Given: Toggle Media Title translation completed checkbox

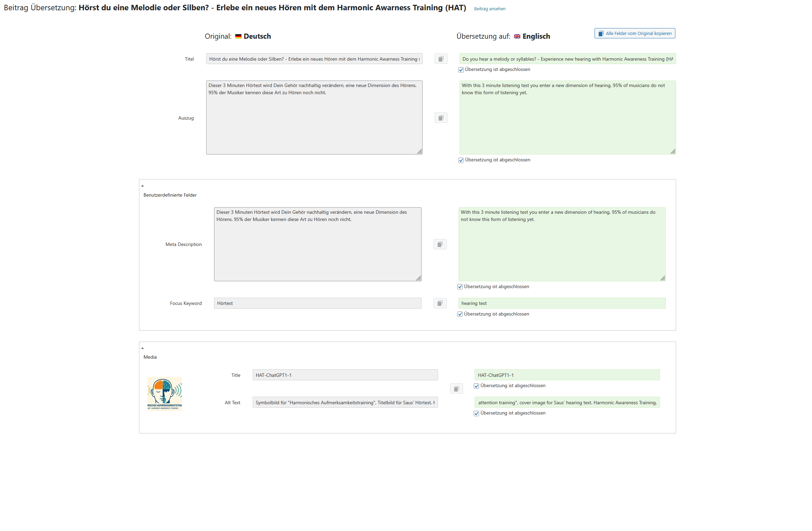Looking at the screenshot, I should click(476, 386).
